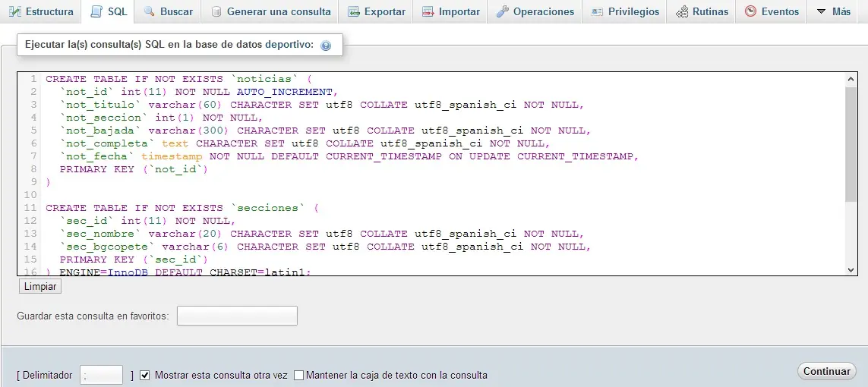Image resolution: width=868 pixels, height=387 pixels.
Task: Open the Exportar tab
Action: [x=376, y=11]
